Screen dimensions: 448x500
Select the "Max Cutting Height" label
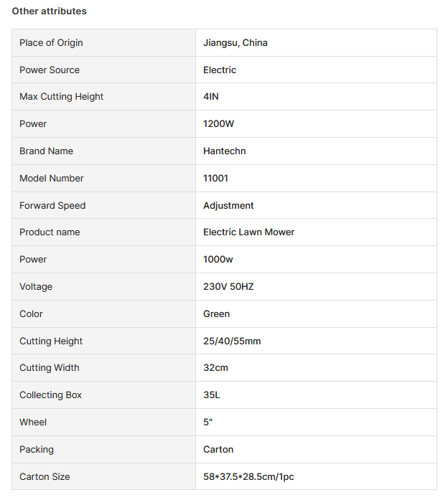62,97
